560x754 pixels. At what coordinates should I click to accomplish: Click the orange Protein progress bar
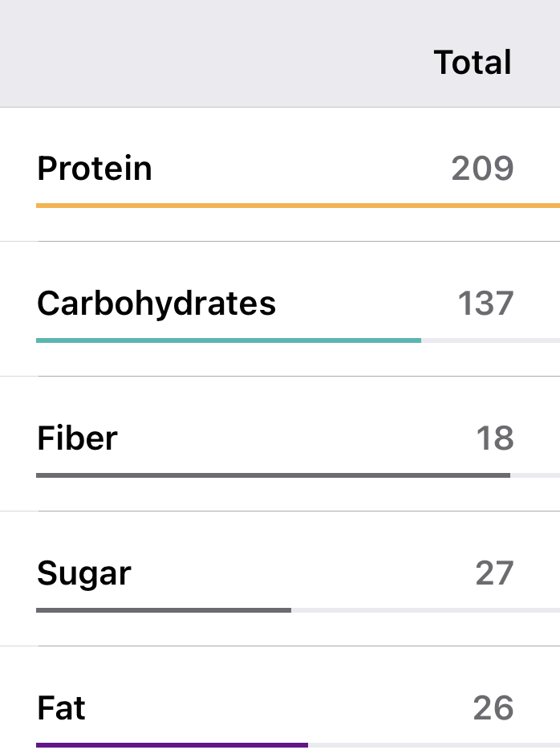coord(297,206)
